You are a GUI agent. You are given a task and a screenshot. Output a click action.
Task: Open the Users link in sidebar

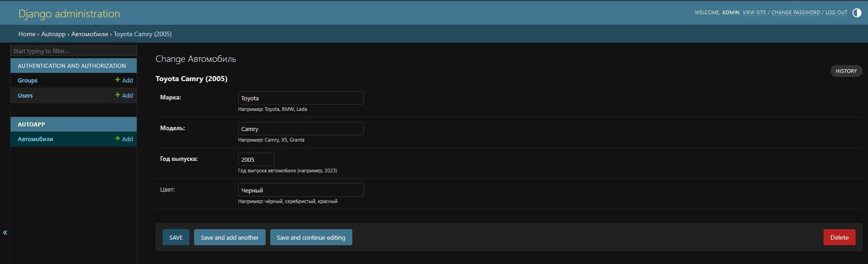tap(25, 96)
